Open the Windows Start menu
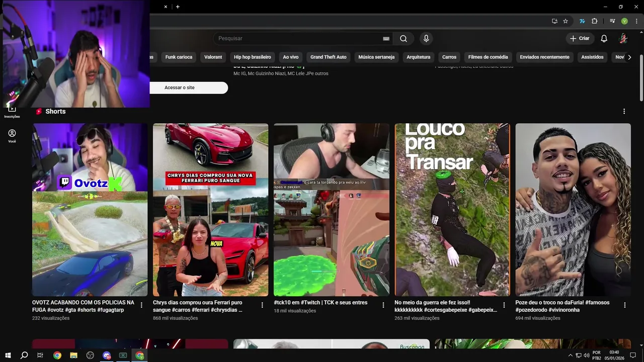The image size is (644, 362). tap(8, 355)
